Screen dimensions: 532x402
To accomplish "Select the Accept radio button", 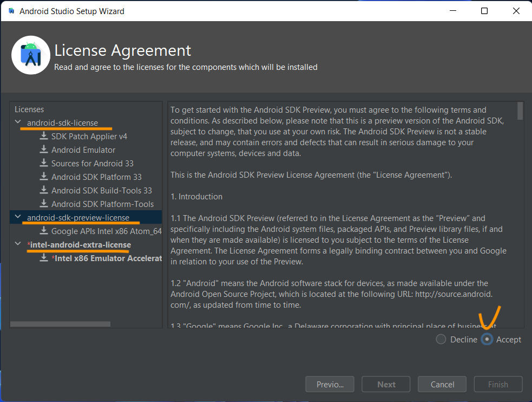I will click(x=487, y=339).
